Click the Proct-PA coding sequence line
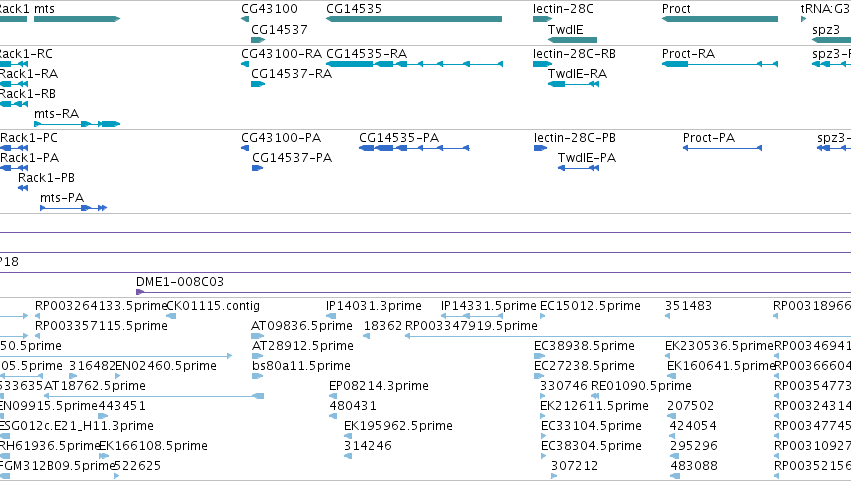Image resolution: width=851 pixels, height=481 pixels. tap(722, 148)
